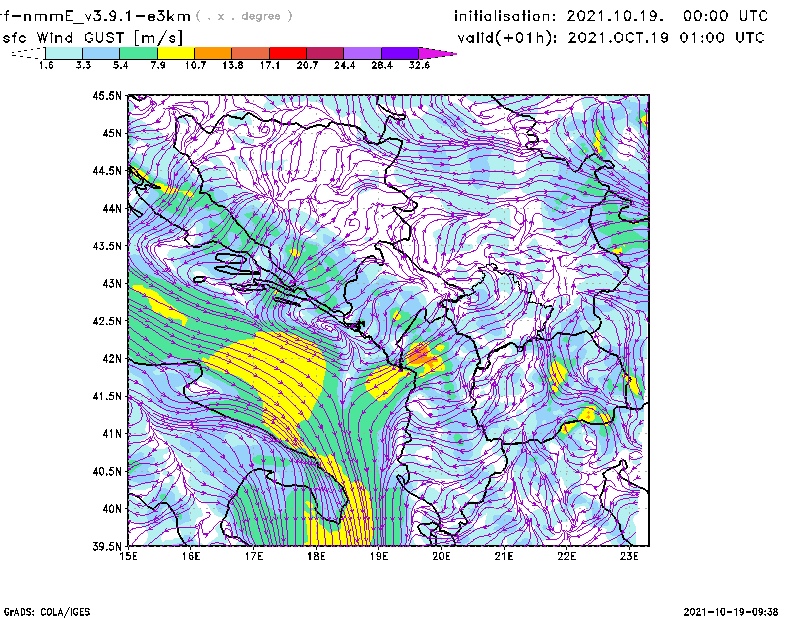Click the legend value 17.1
Viewport: 800px width, 618px height.
click(x=269, y=65)
